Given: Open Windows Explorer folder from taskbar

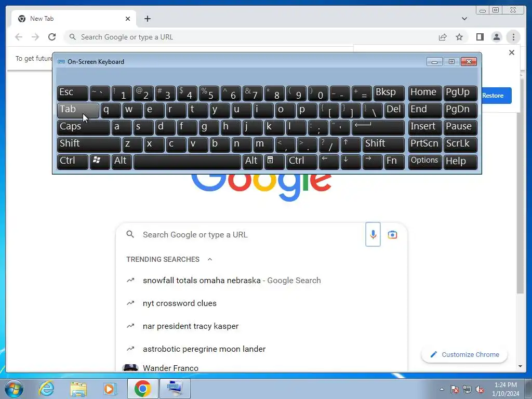Looking at the screenshot, I should tap(78, 389).
